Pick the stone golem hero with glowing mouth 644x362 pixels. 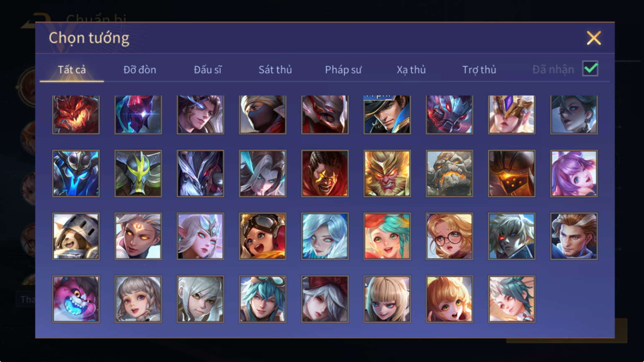[x=449, y=173]
